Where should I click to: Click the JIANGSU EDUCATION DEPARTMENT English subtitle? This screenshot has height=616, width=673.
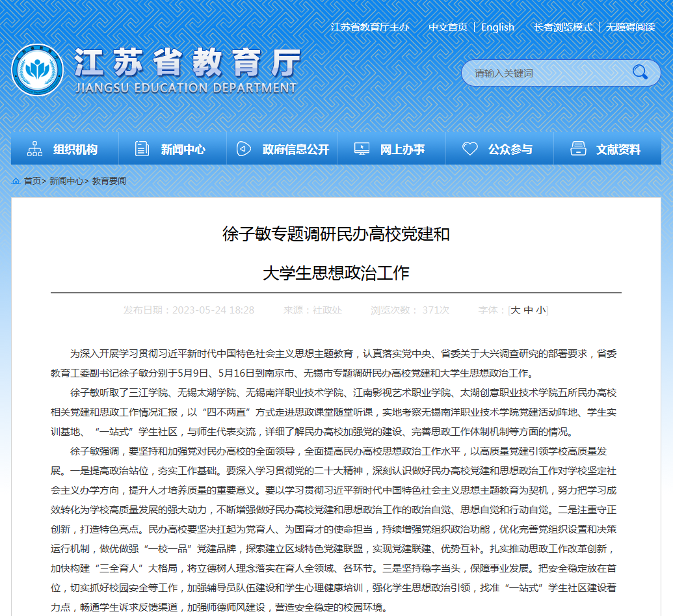point(186,88)
